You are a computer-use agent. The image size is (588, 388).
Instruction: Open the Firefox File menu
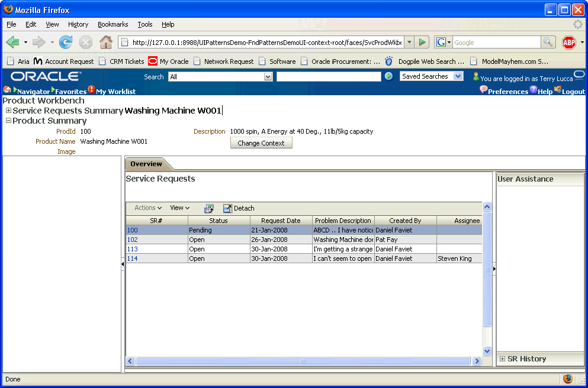pyautogui.click(x=11, y=24)
